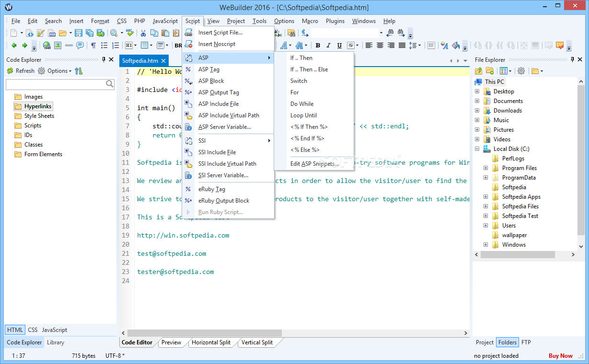Click the New PHP document icon
The height and width of the screenshot is (364, 589).
[52, 33]
